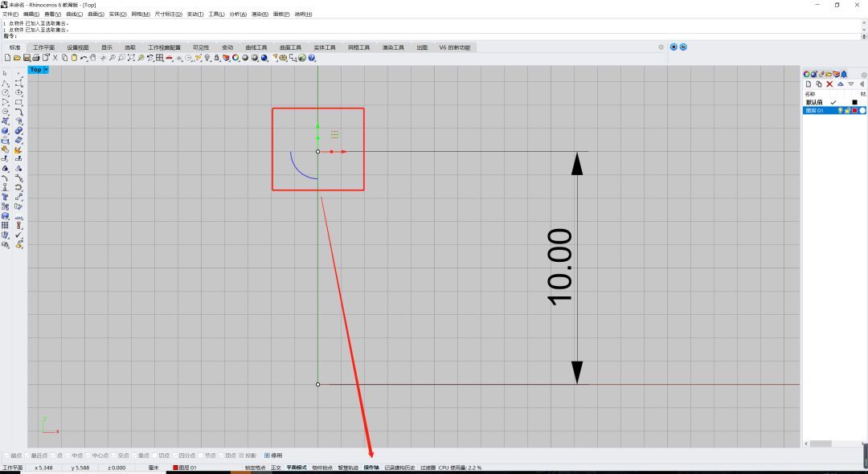868x474 pixels.
Task: Toggle lock icon of 图层 01
Action: coord(847,111)
